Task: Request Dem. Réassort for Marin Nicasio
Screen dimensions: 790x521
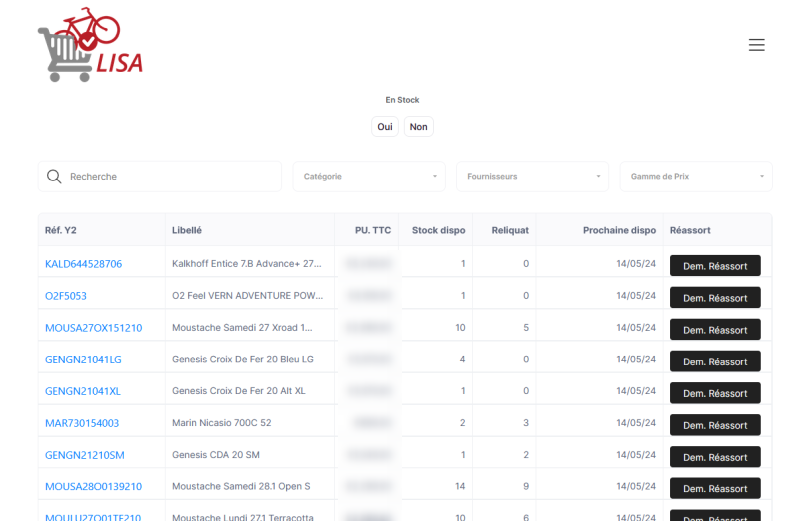Action: 715,425
